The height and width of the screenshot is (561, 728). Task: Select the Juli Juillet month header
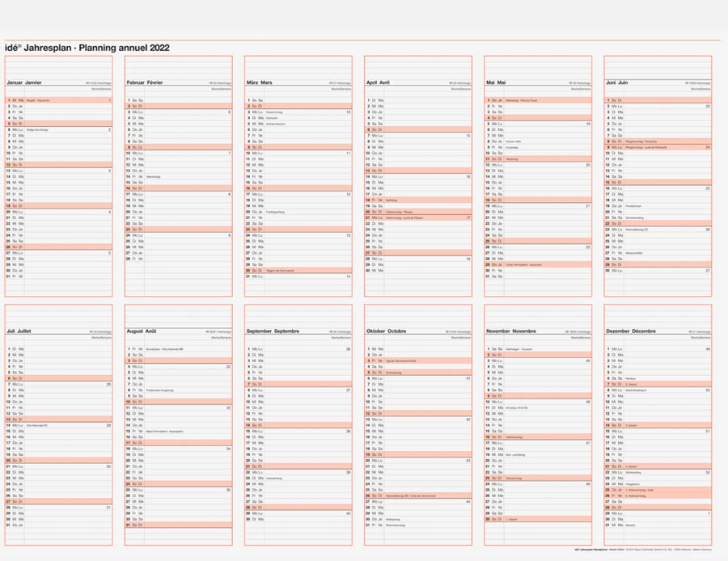tap(23, 331)
